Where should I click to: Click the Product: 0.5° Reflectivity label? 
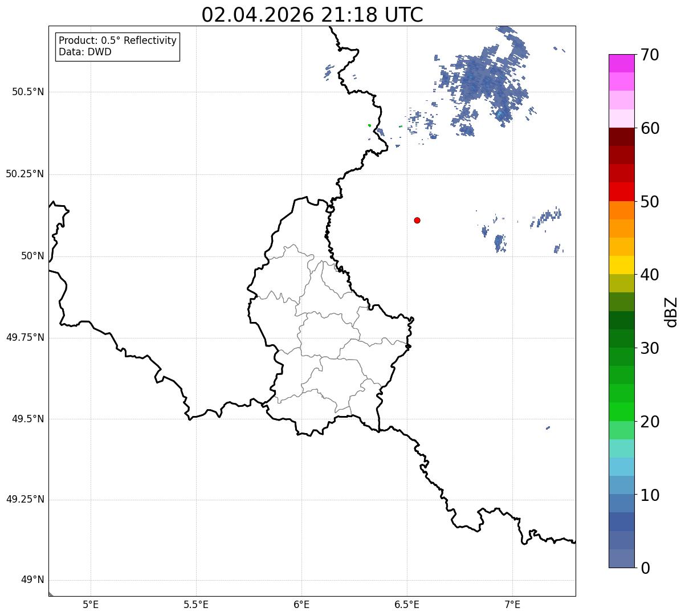pyautogui.click(x=117, y=41)
